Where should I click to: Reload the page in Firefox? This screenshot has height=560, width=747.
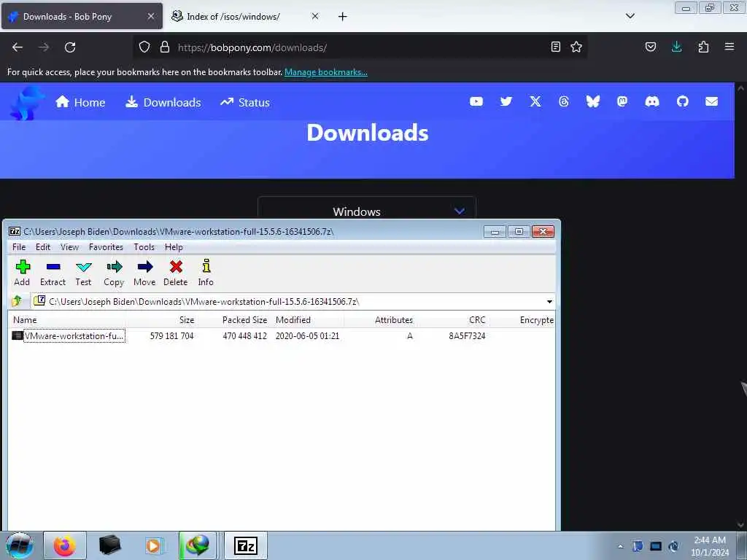point(70,47)
